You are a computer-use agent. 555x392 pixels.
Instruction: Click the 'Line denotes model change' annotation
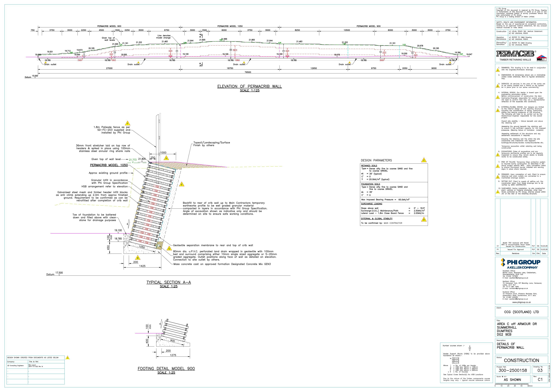(x=163, y=37)
